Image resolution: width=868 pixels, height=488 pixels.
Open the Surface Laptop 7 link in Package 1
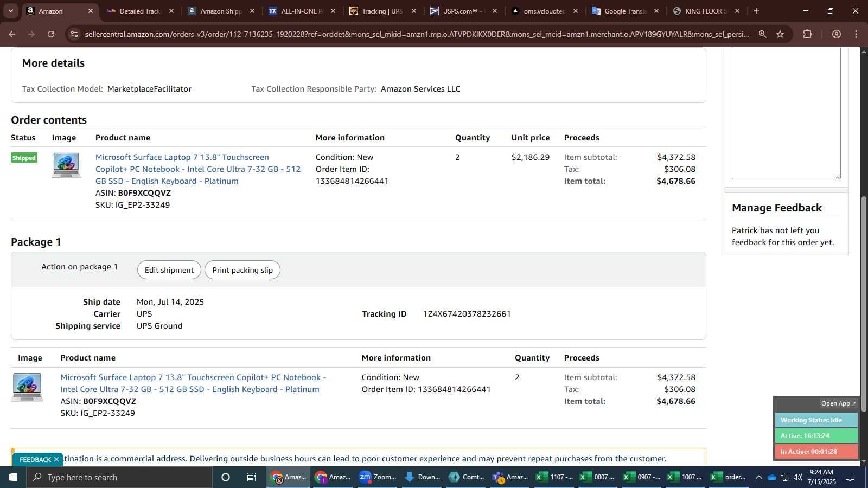click(193, 383)
